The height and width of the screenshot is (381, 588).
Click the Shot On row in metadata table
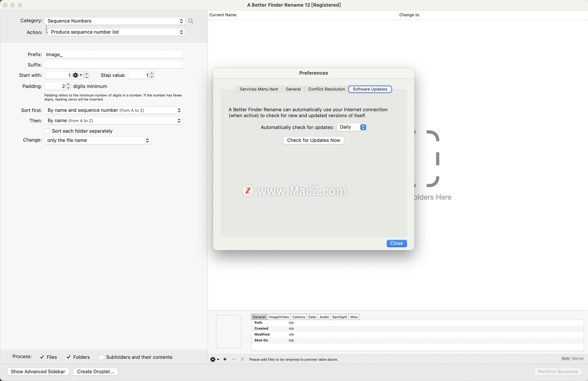[x=417, y=340]
